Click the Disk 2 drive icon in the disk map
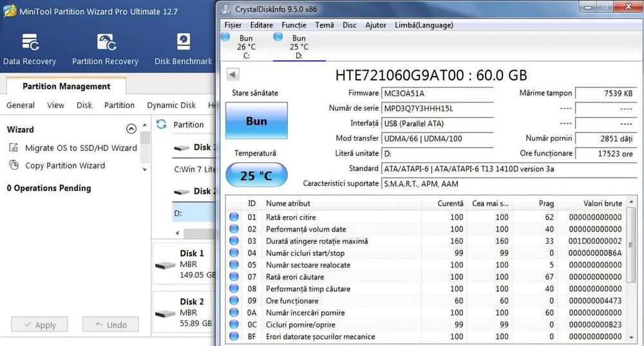 165,314
